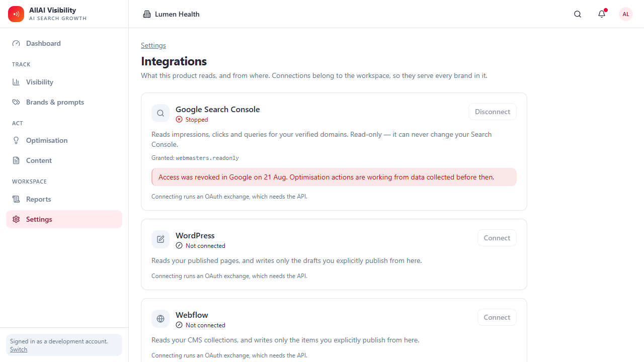Open the notifications bell
Image resolution: width=644 pixels, height=362 pixels.
[602, 14]
